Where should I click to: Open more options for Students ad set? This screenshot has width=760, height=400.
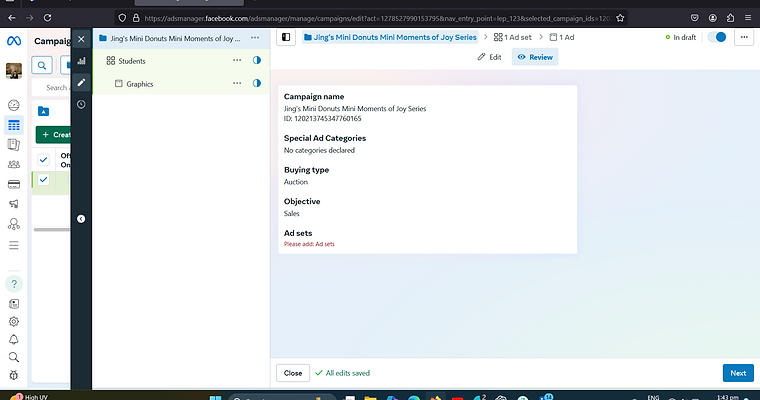(x=237, y=61)
